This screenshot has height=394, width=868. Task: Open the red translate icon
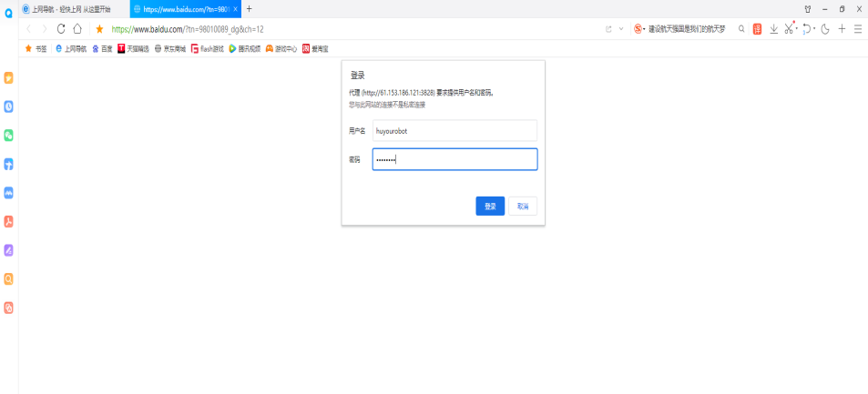coord(757,29)
